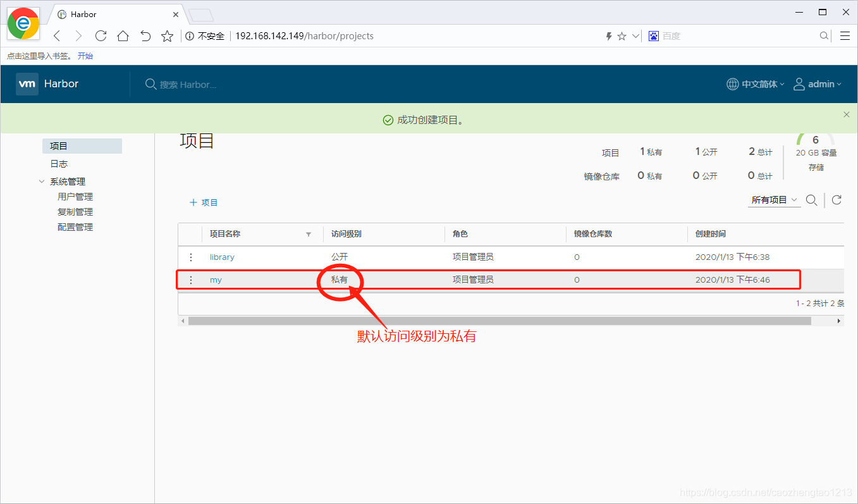Click the project list search magnifier
Image resolution: width=858 pixels, height=504 pixels.
(812, 200)
